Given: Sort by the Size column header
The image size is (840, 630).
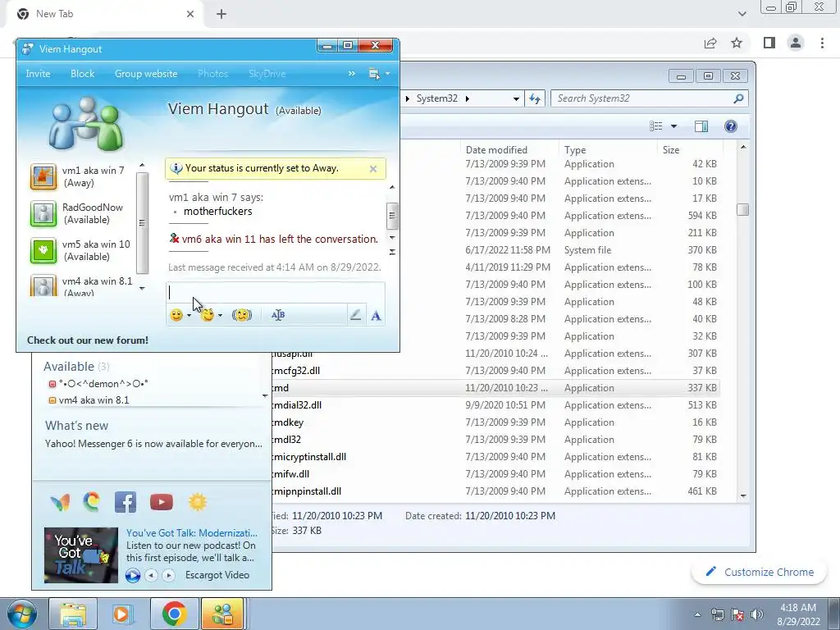Looking at the screenshot, I should (689, 150).
